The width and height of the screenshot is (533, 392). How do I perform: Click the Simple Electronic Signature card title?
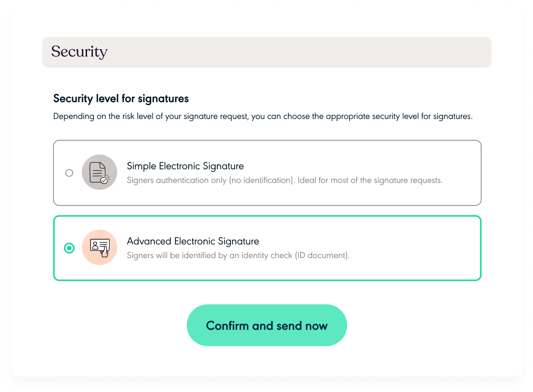tap(186, 166)
